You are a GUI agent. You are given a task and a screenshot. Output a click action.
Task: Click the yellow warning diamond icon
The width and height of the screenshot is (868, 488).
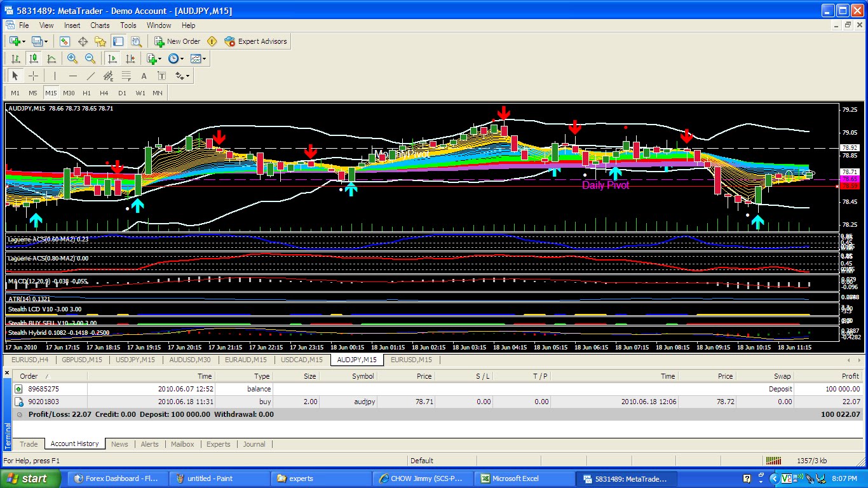point(212,41)
